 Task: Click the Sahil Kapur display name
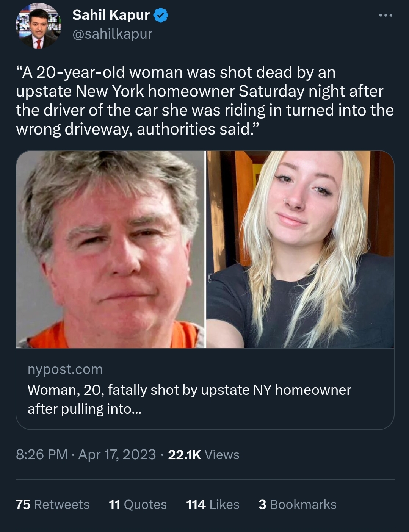111,15
